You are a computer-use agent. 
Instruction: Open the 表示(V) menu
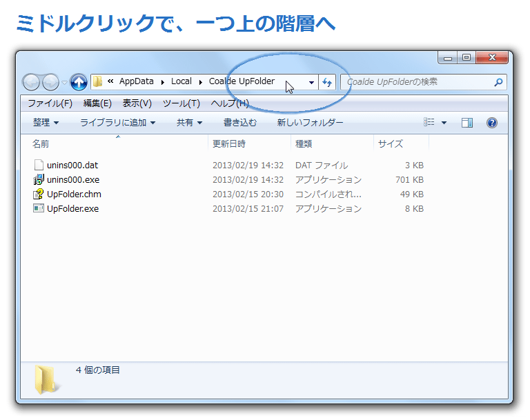(x=137, y=103)
